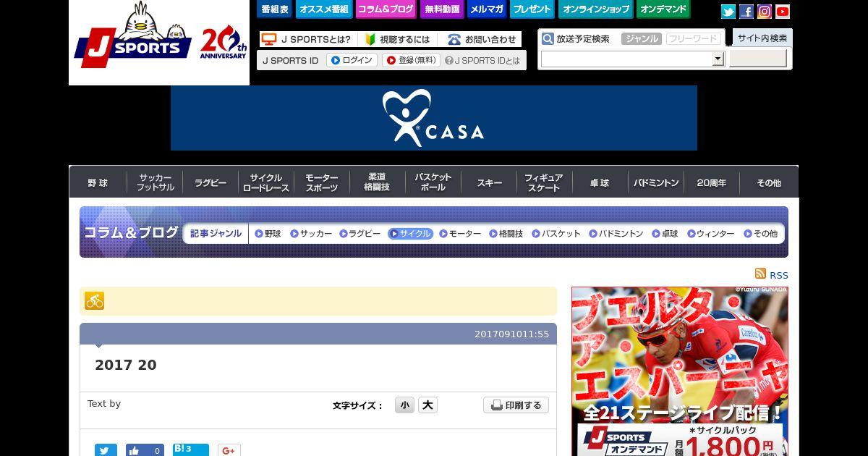The height and width of the screenshot is (456, 868).
Task: Open the J SPORTS Facebook page icon
Action: coord(746,12)
